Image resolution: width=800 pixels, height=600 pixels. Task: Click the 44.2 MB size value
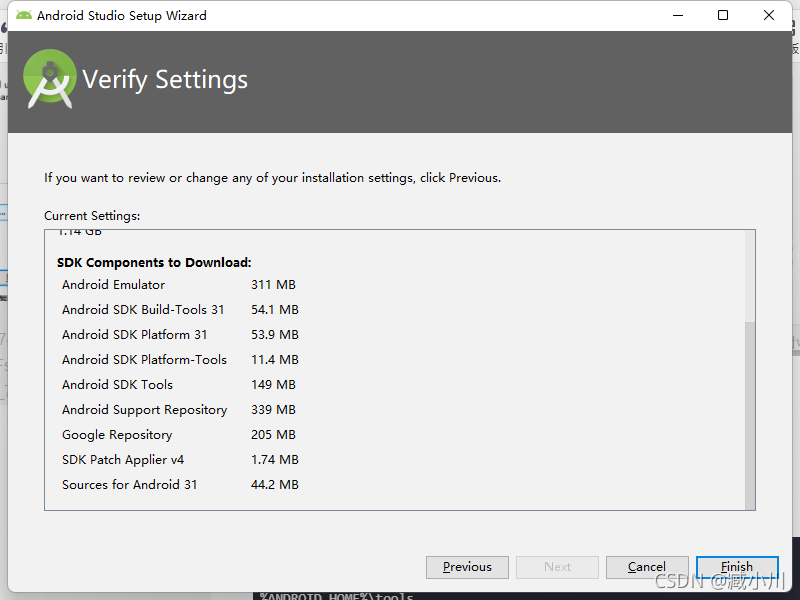[274, 485]
